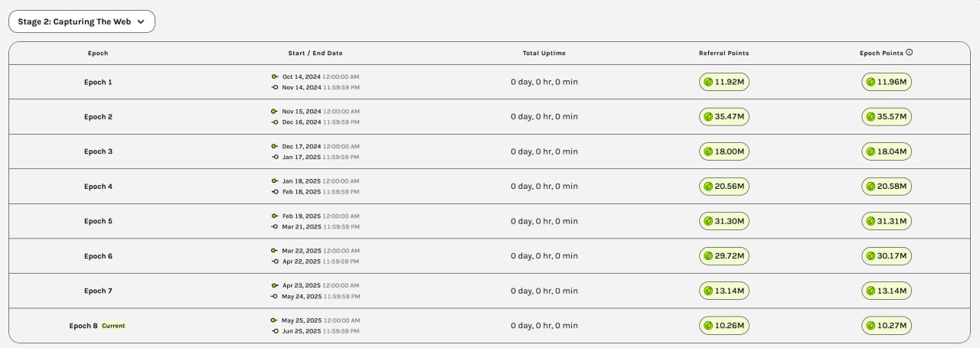Image resolution: width=980 pixels, height=348 pixels.
Task: Click the Epoch 5 referral points badge 31.30M
Action: coord(724,221)
